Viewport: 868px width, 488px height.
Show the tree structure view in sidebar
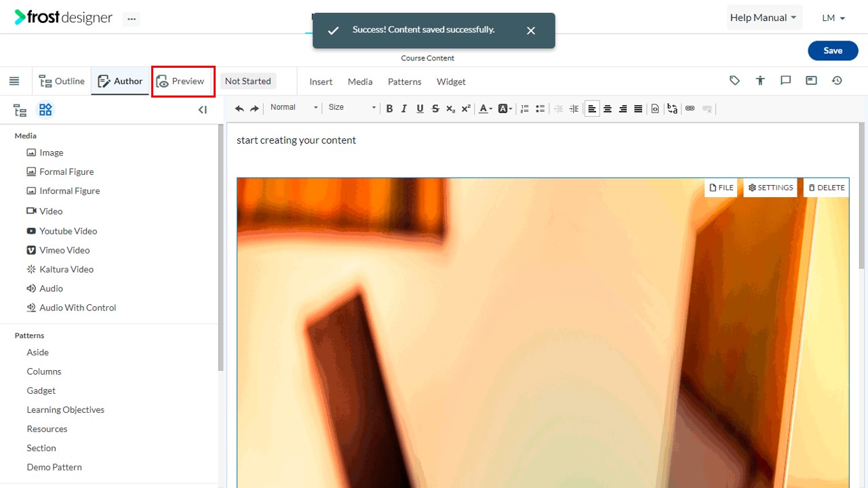pyautogui.click(x=20, y=110)
